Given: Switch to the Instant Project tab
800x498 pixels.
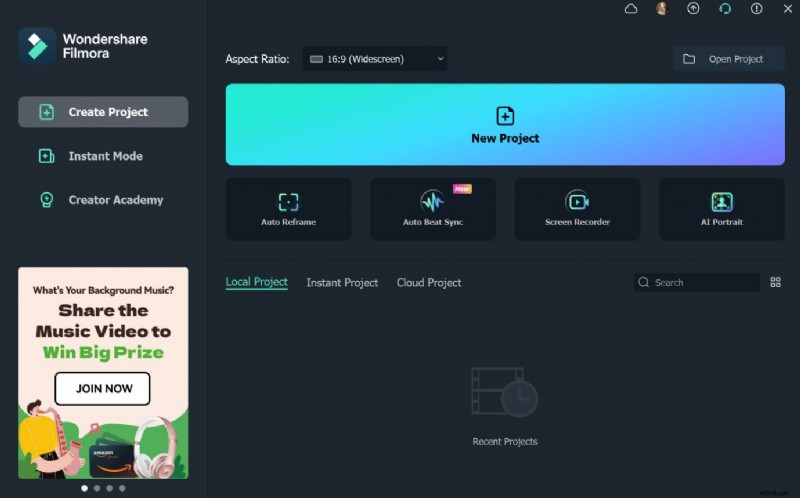Looking at the screenshot, I should pyautogui.click(x=342, y=283).
